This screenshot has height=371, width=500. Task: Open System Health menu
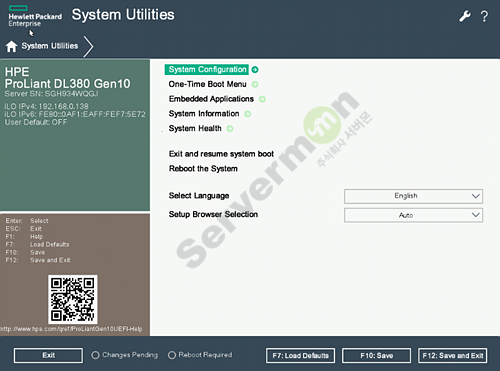tap(195, 128)
